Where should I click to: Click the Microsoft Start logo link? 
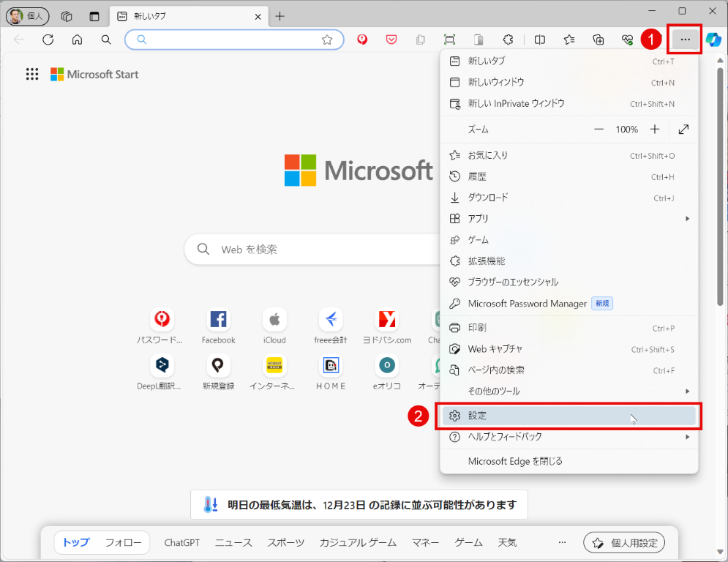94,75
